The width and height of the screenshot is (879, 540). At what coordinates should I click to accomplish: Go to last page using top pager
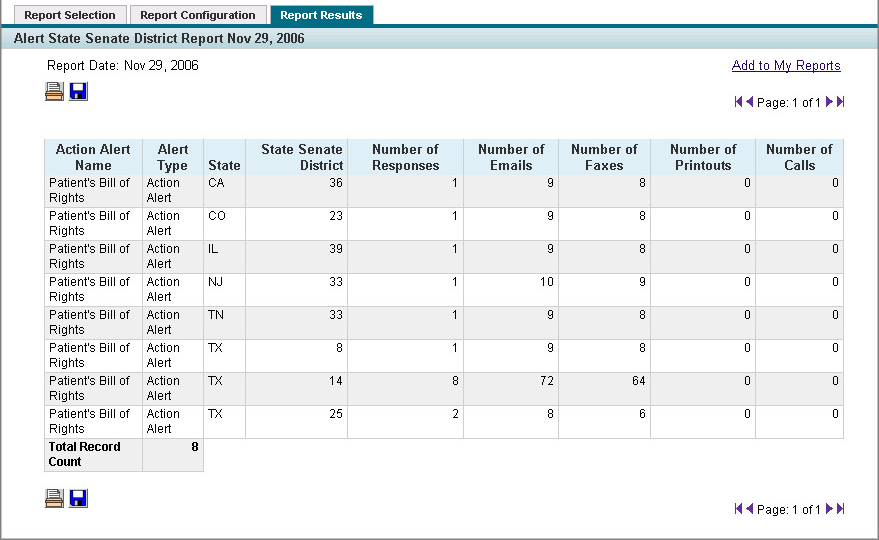840,102
